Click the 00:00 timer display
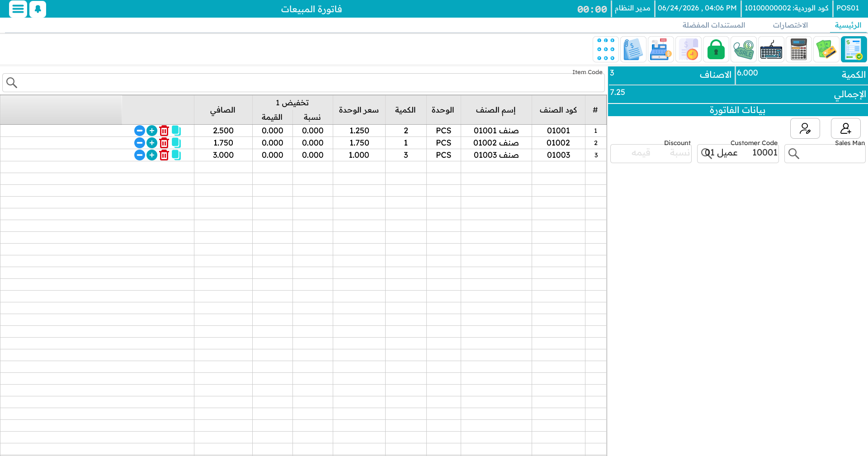The height and width of the screenshot is (456, 868). click(592, 9)
